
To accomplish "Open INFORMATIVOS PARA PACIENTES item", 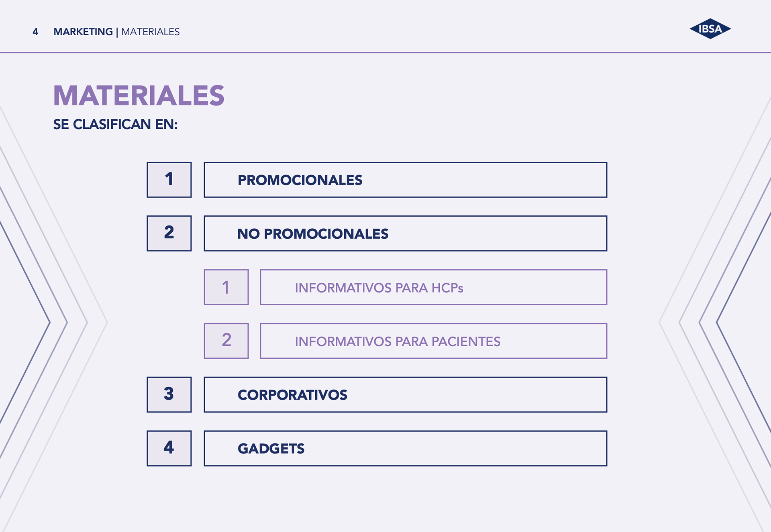I will 433,341.
